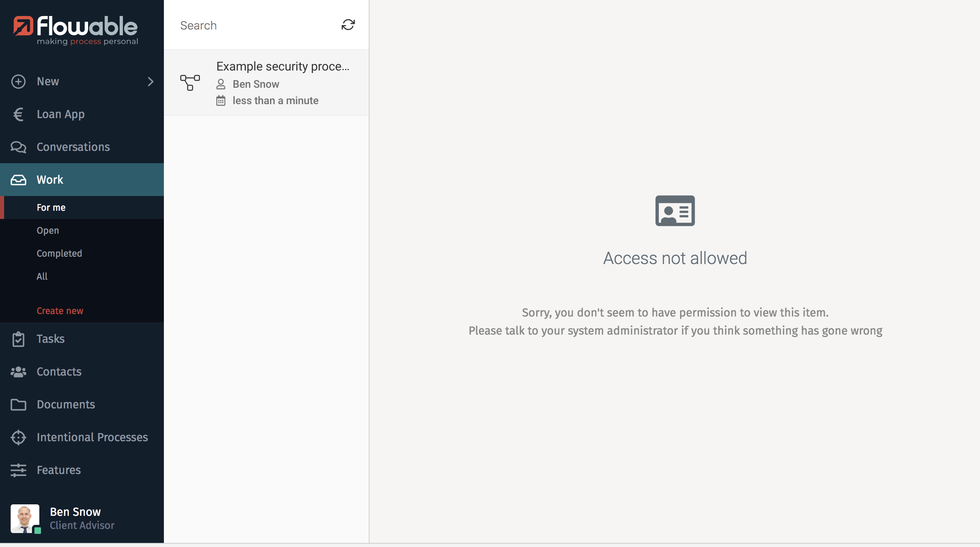This screenshot has height=547, width=980.
Task: Open the Contacts section
Action: click(59, 372)
